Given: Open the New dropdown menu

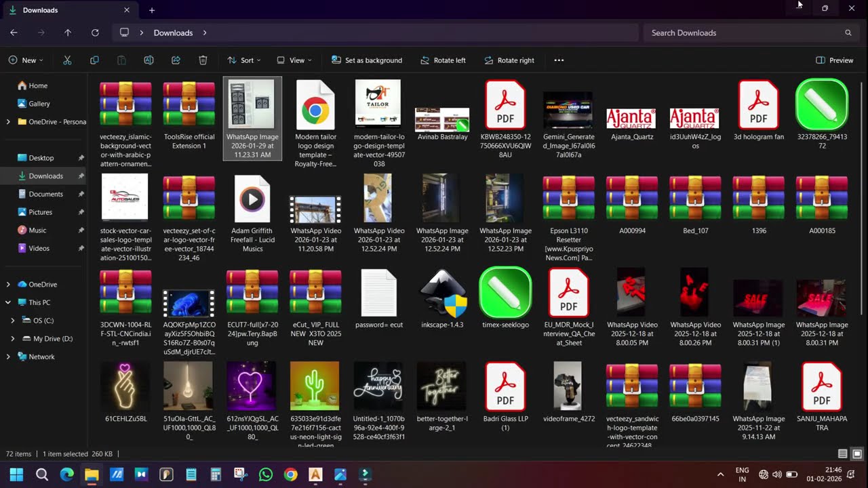Looking at the screenshot, I should pos(26,60).
